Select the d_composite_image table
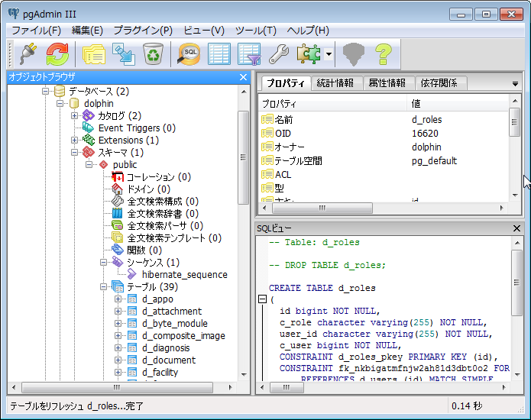The height and width of the screenshot is (420, 531). point(183,336)
